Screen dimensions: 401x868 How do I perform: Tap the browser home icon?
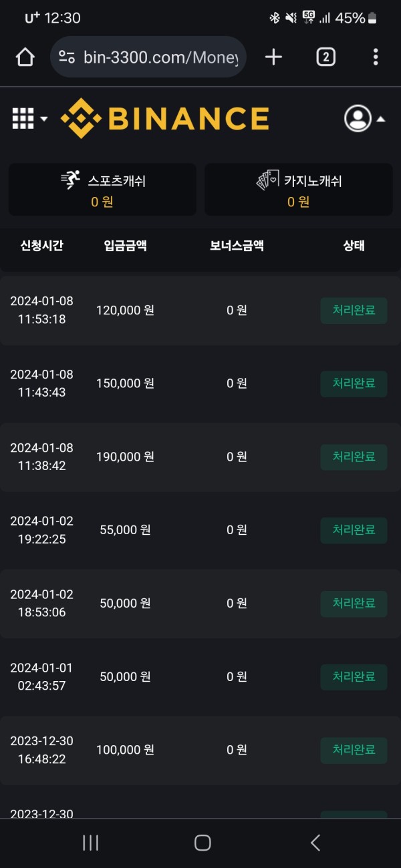[x=25, y=57]
